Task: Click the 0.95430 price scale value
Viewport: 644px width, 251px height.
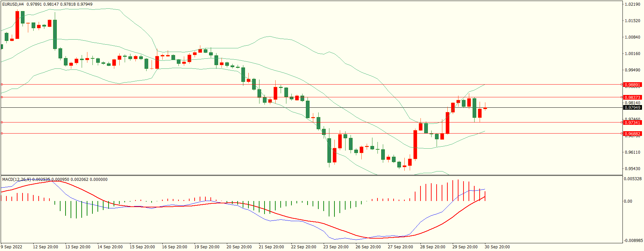Action: tap(632, 169)
